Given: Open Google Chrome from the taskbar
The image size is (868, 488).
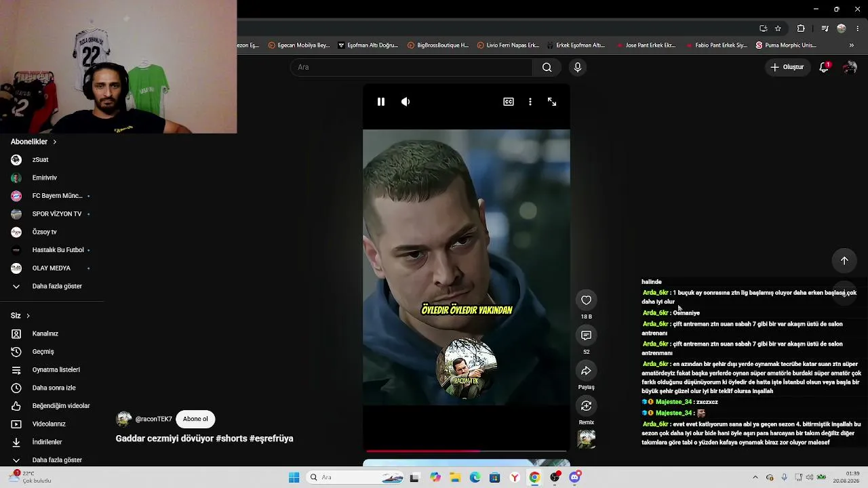Looking at the screenshot, I should tap(534, 477).
